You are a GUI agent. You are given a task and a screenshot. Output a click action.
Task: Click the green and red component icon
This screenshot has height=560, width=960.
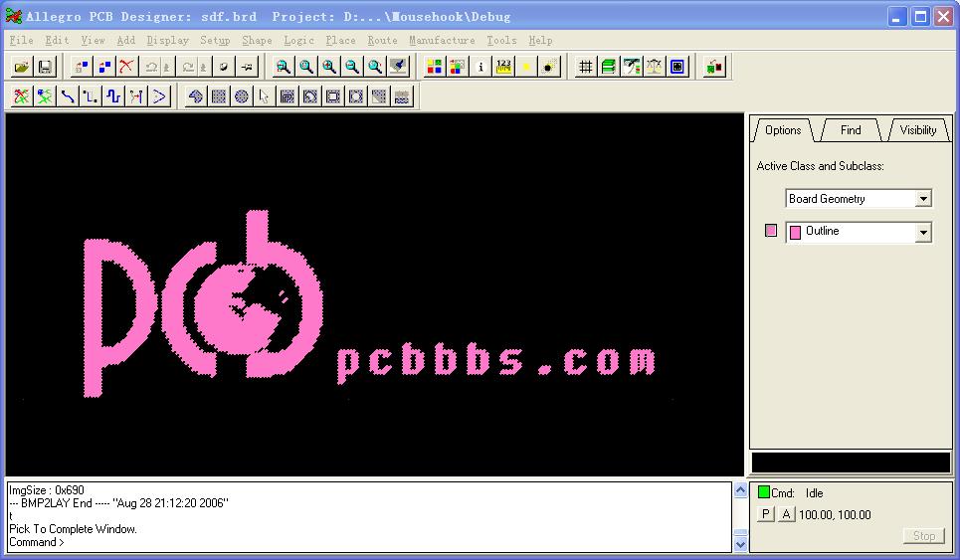pyautogui.click(x=714, y=66)
